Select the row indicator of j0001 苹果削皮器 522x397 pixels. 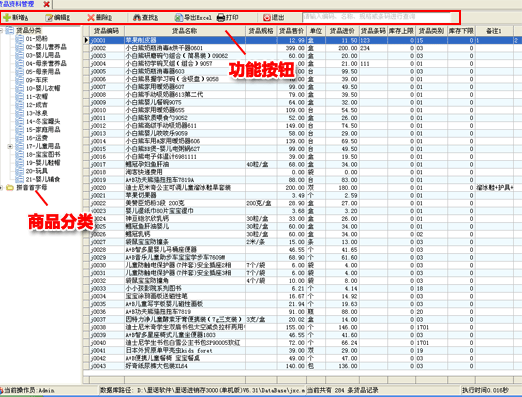click(x=86, y=40)
